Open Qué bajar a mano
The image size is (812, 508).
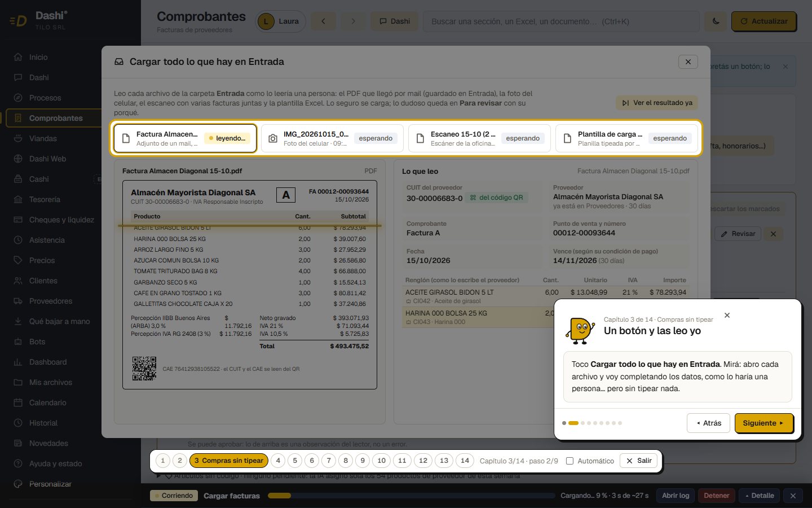pos(59,321)
